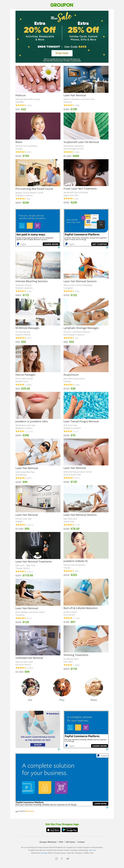
Task: Open the FAQ footer link
Action: pos(61,842)
